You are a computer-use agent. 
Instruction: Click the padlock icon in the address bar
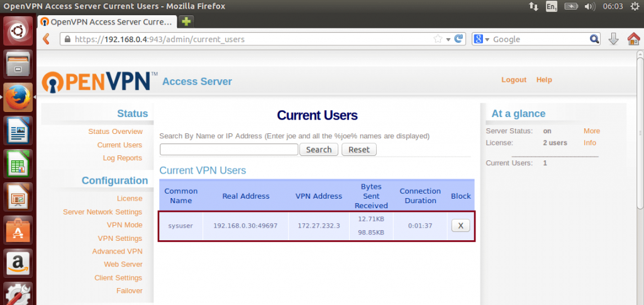click(68, 40)
